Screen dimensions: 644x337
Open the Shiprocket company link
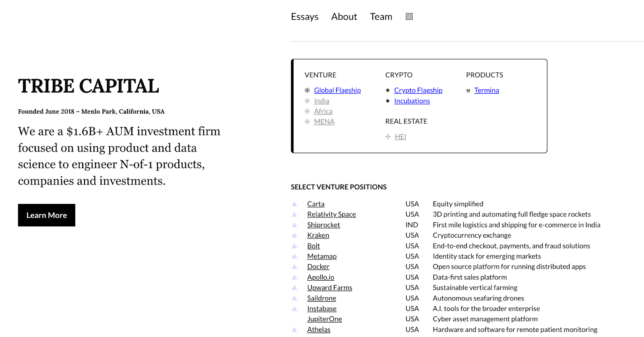pos(323,225)
